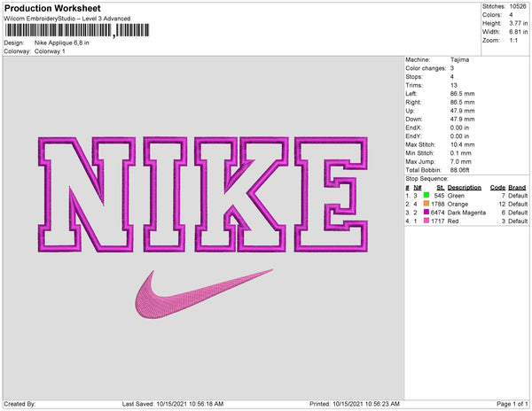Click the 'Orange' description row text
This screenshot has height=411, width=532.
458,204
